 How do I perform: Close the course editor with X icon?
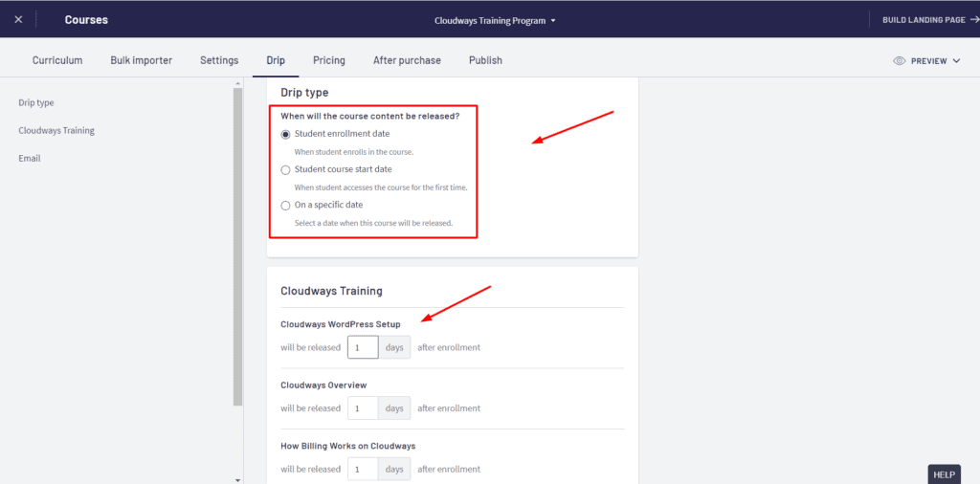[18, 19]
